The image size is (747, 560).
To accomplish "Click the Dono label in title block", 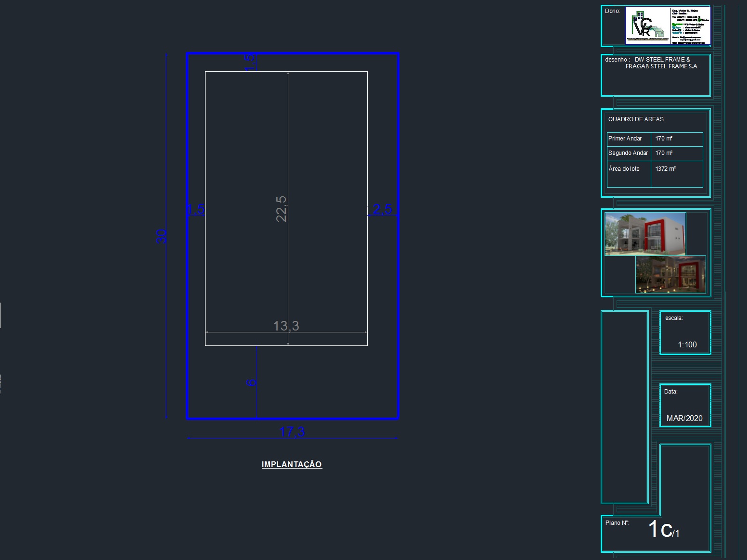I will point(612,11).
